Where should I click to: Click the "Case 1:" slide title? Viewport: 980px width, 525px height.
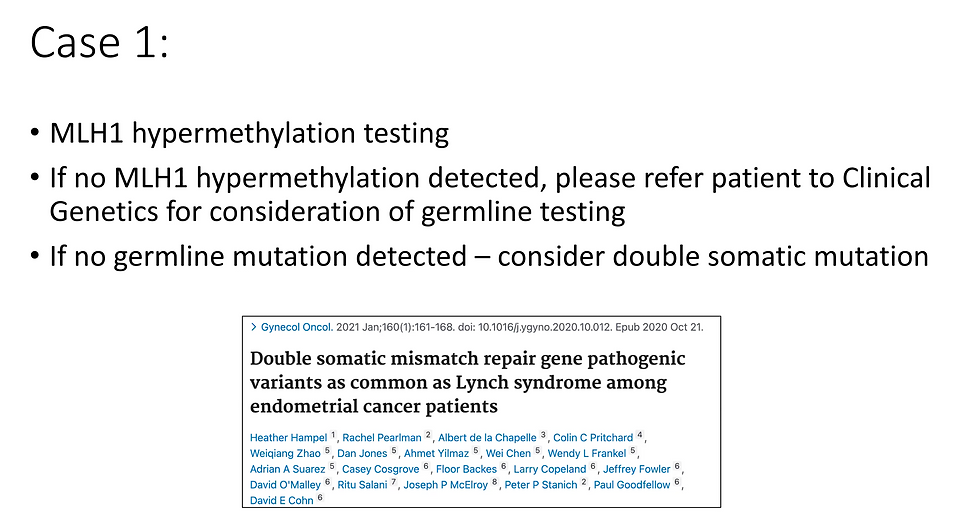coord(100,44)
